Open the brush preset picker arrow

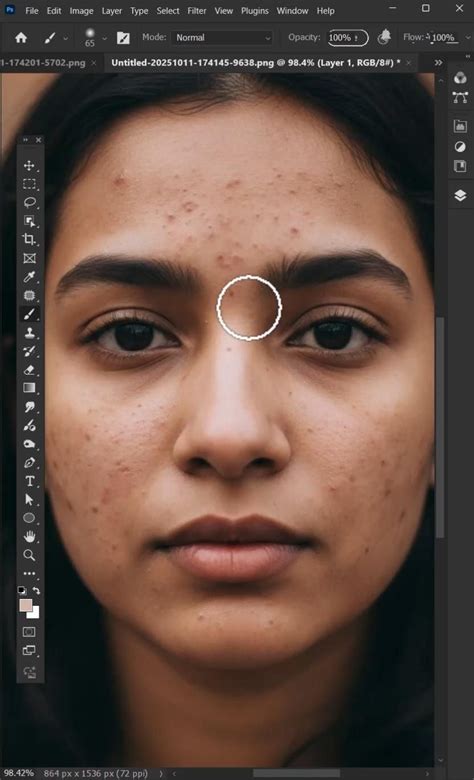[x=104, y=38]
